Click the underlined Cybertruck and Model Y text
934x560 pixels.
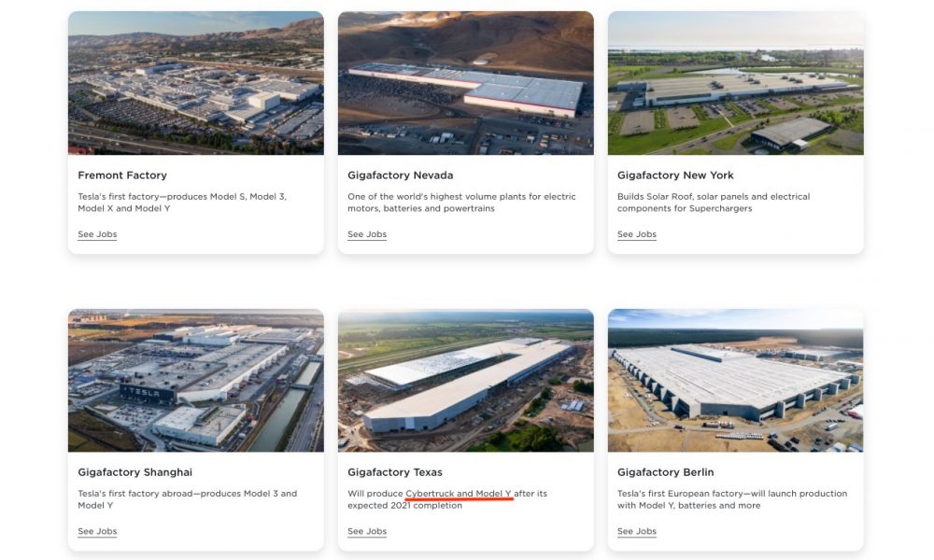[x=459, y=494]
